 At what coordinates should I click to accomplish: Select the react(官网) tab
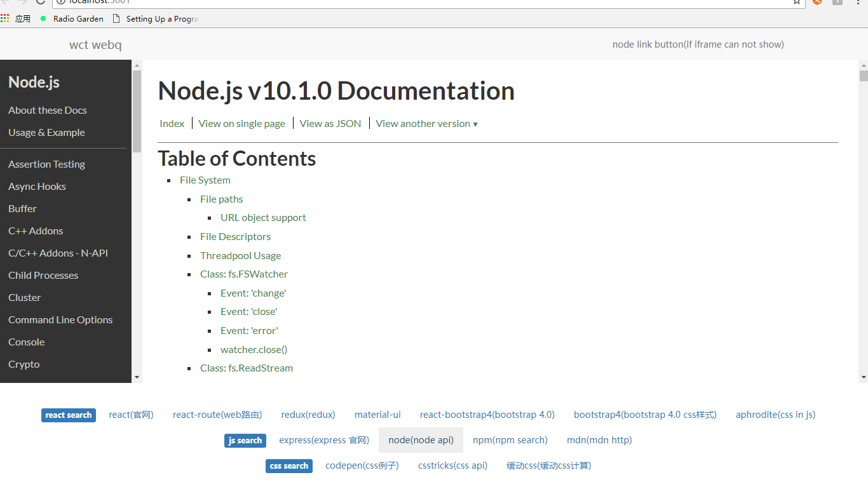point(131,415)
